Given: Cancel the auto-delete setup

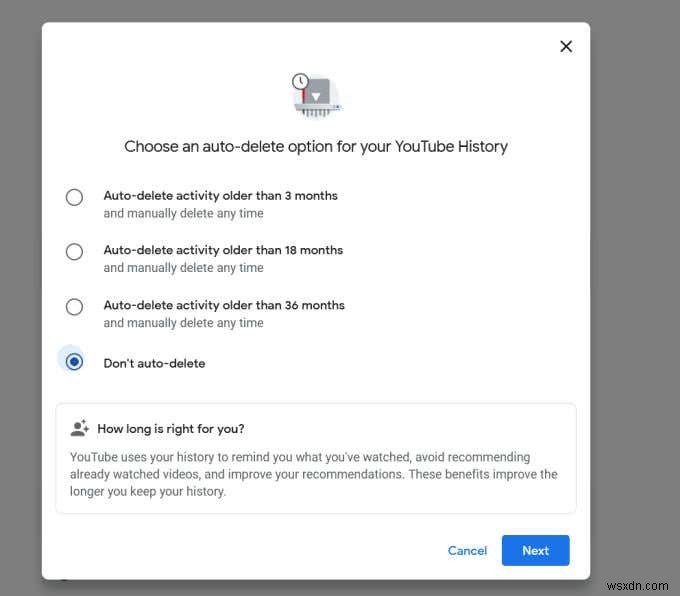Looking at the screenshot, I should tap(467, 550).
